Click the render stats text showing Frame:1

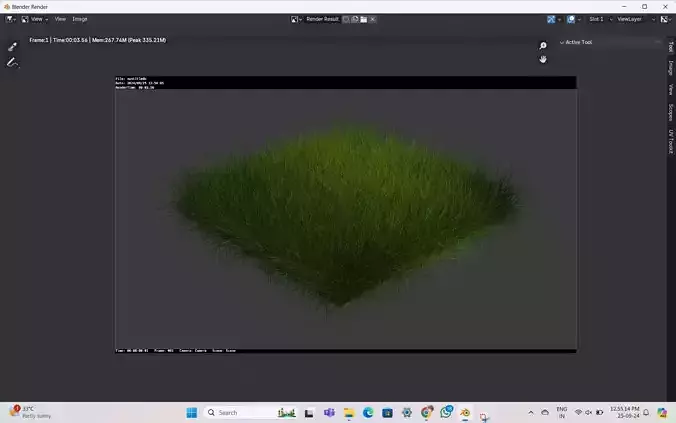tap(97, 40)
